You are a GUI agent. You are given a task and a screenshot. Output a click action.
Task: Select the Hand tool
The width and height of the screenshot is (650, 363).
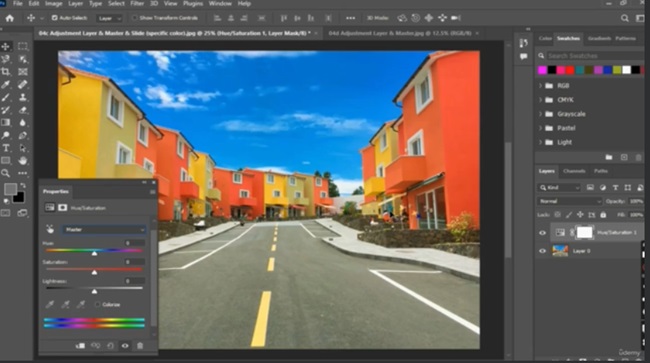(23, 160)
